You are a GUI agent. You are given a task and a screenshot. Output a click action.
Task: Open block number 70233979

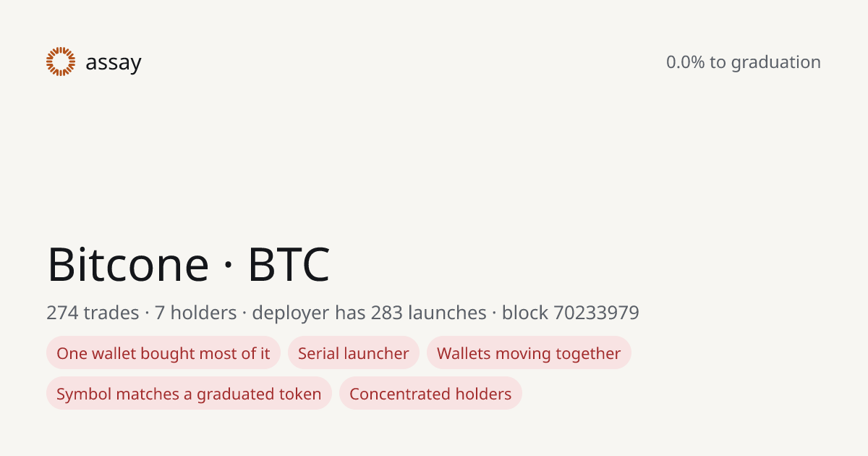click(x=597, y=313)
